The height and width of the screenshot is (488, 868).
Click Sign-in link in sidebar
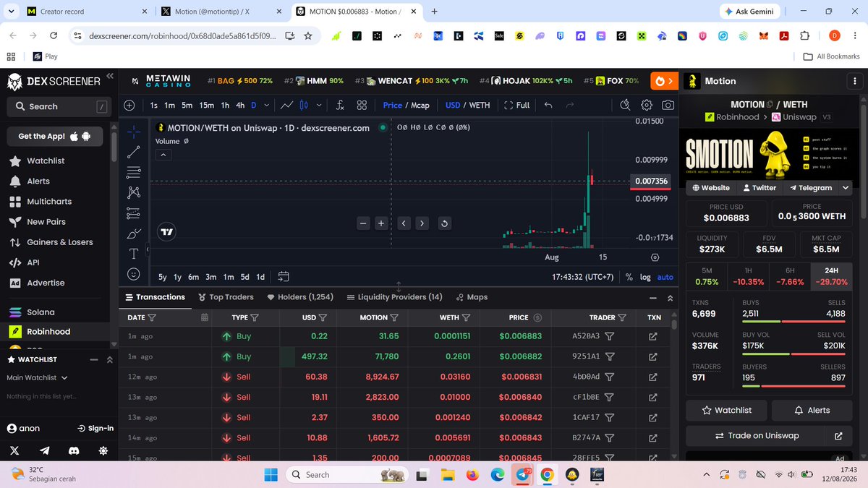[x=95, y=428]
